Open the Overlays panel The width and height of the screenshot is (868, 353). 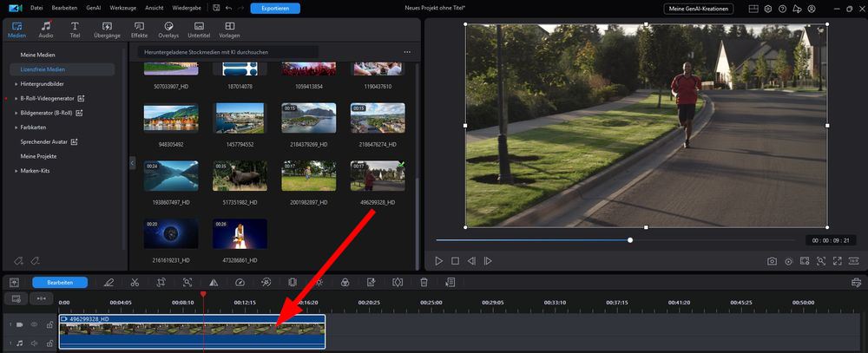[168, 29]
